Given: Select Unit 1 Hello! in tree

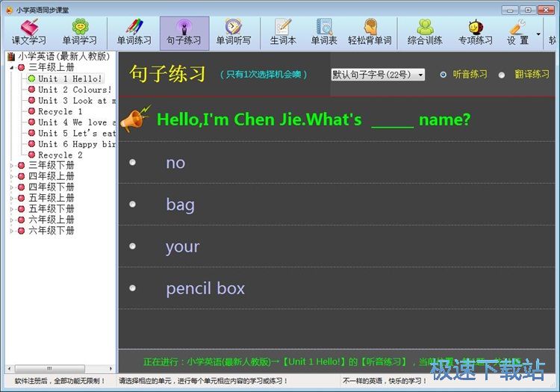Looking at the screenshot, I should coord(70,78).
